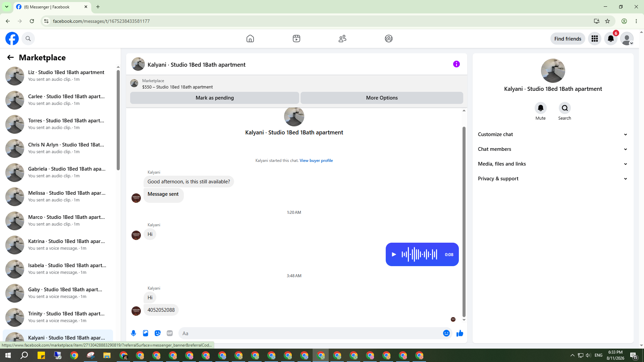644x362 pixels.
Task: Go to the Home feed icon
Action: (x=250, y=39)
